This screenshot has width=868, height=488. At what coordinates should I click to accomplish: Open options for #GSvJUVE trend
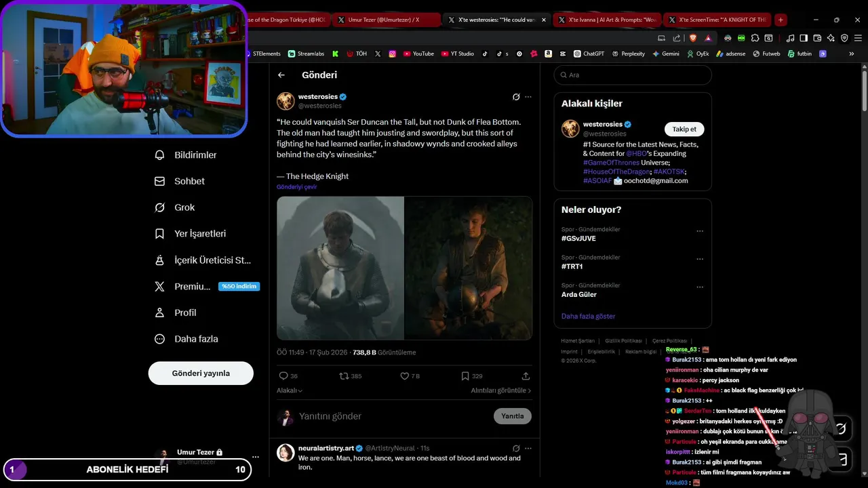700,231
